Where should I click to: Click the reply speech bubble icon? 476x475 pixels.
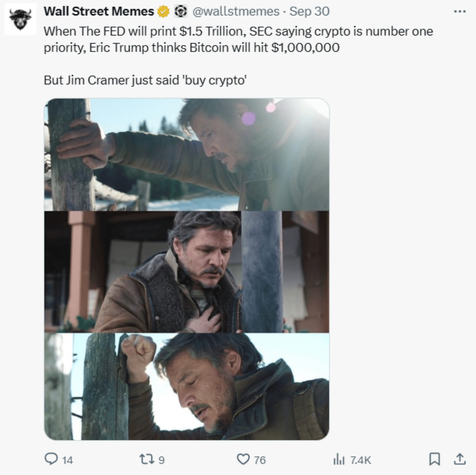(51, 459)
